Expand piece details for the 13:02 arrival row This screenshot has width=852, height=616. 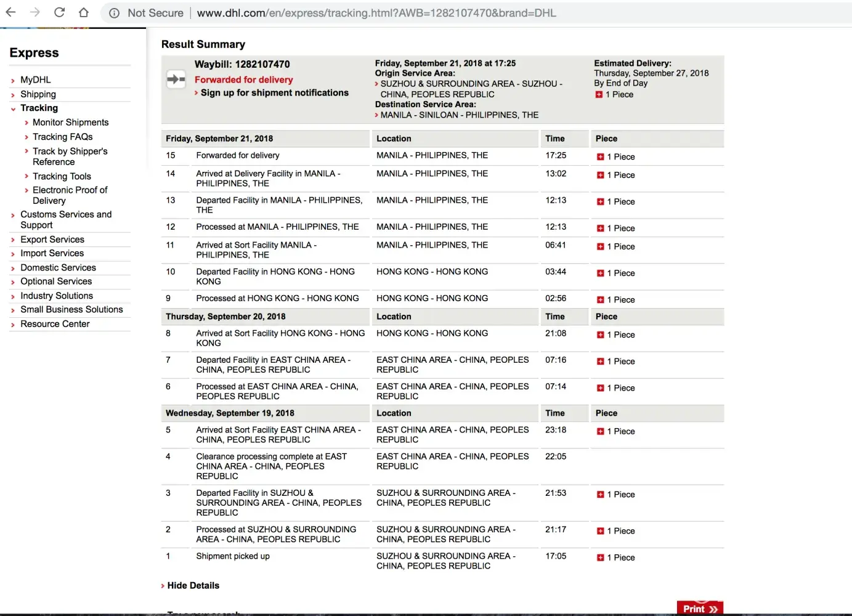point(601,176)
